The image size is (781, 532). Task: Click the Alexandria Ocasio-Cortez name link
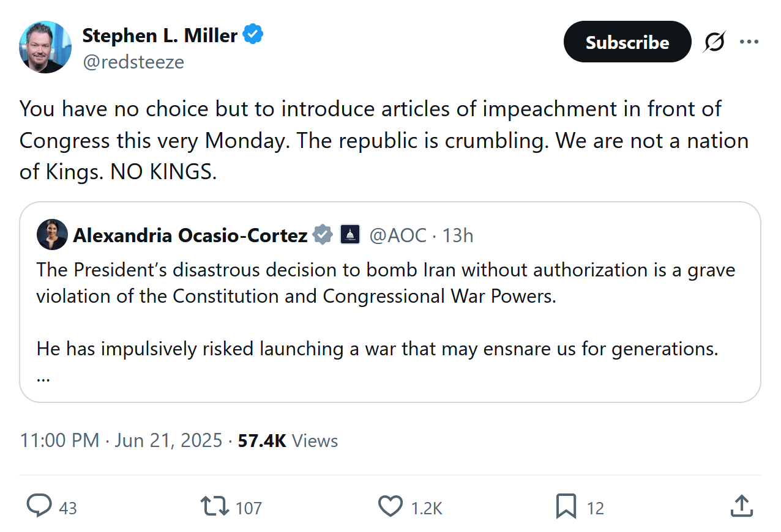(190, 235)
